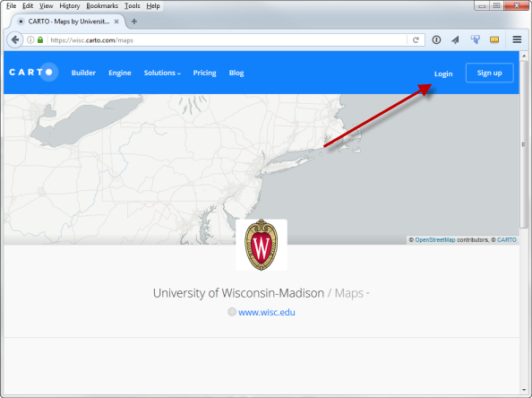This screenshot has width=532, height=398.
Task: Click the vertical scrollbar thumb
Action: pos(524,144)
